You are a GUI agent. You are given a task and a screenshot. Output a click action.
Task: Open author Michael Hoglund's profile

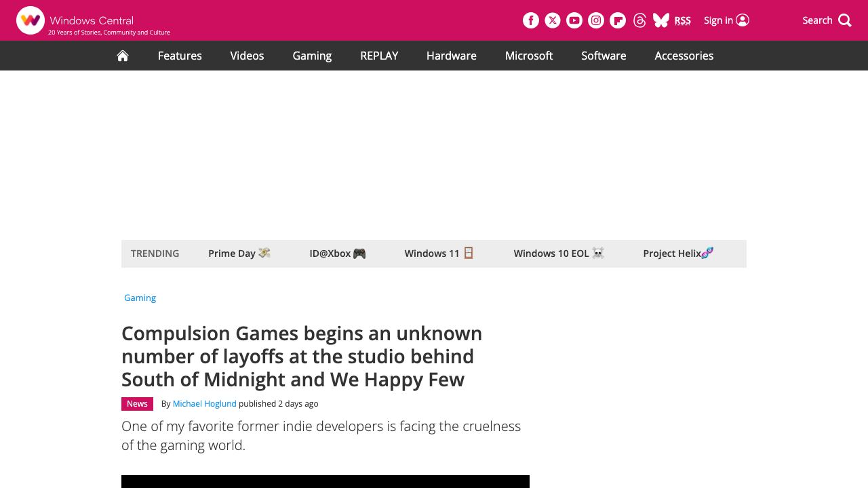tap(205, 404)
